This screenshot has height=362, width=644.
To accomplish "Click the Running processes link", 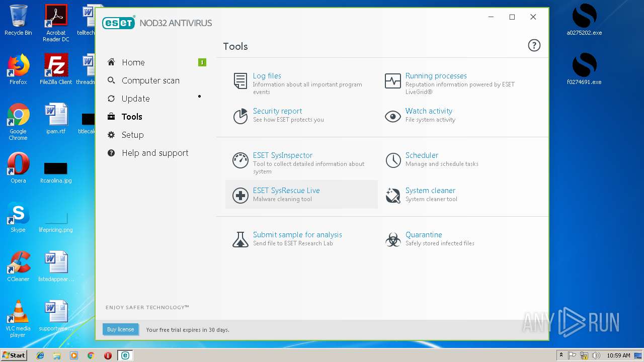I will pos(436,76).
